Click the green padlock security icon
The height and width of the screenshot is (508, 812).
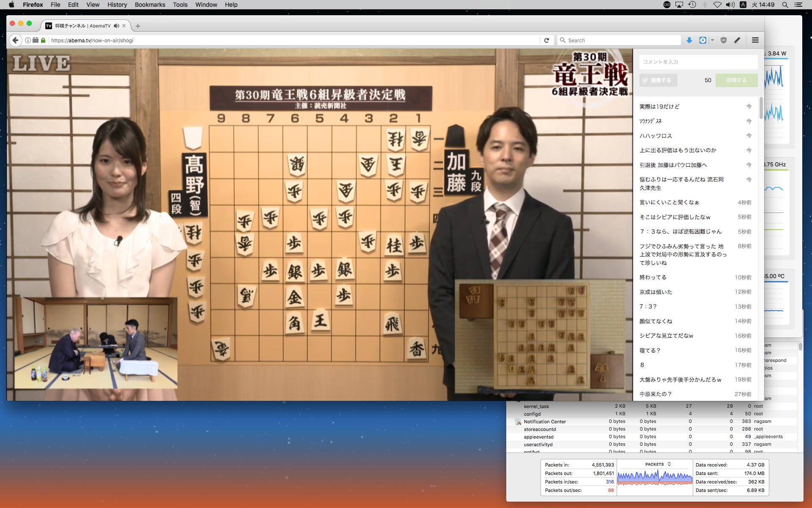tap(43, 40)
